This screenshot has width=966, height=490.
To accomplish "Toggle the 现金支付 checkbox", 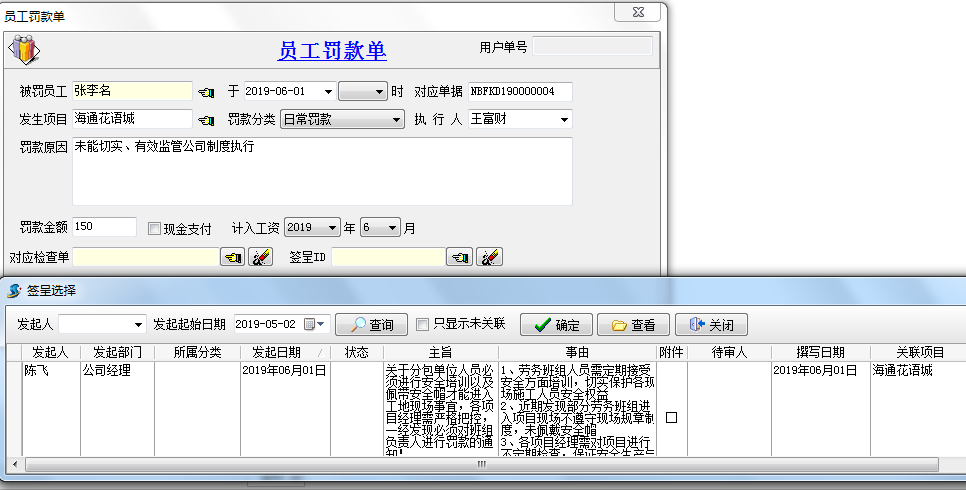I will pos(155,229).
